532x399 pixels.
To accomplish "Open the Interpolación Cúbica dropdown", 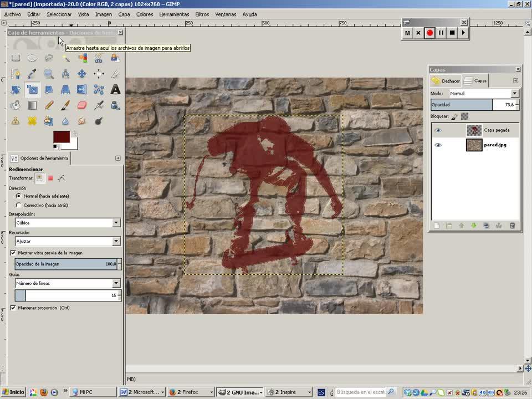I will 116,223.
